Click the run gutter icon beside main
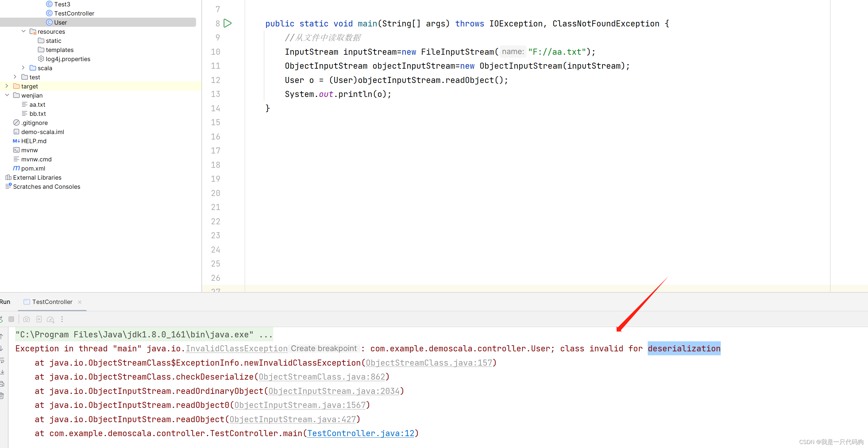This screenshot has height=448, width=868. 228,23
